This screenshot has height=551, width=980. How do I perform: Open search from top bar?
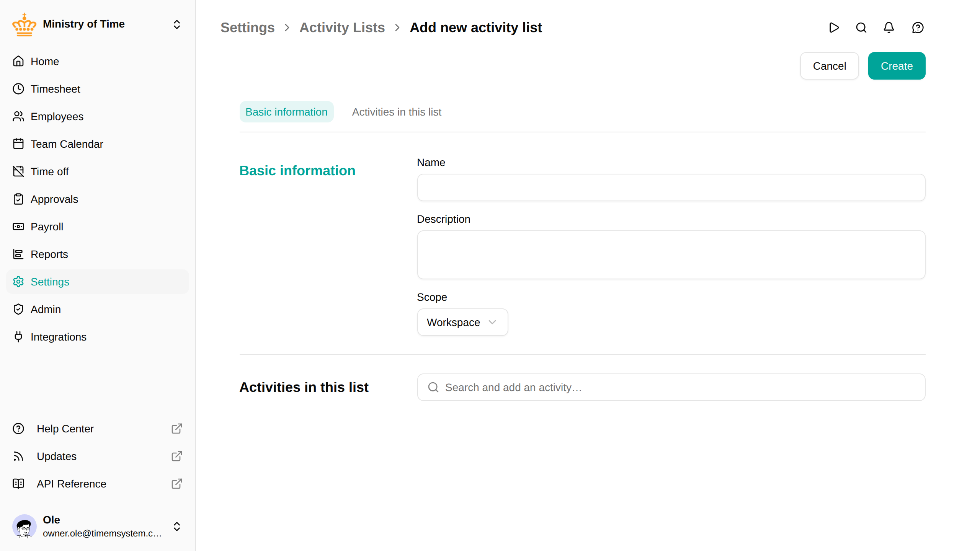(x=861, y=28)
